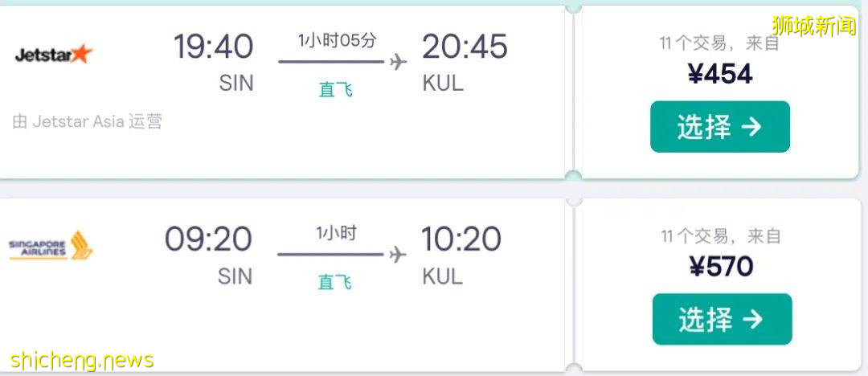This screenshot has width=868, height=376.
Task: Click the 10:20 KUL arrival time
Action: coord(461,239)
